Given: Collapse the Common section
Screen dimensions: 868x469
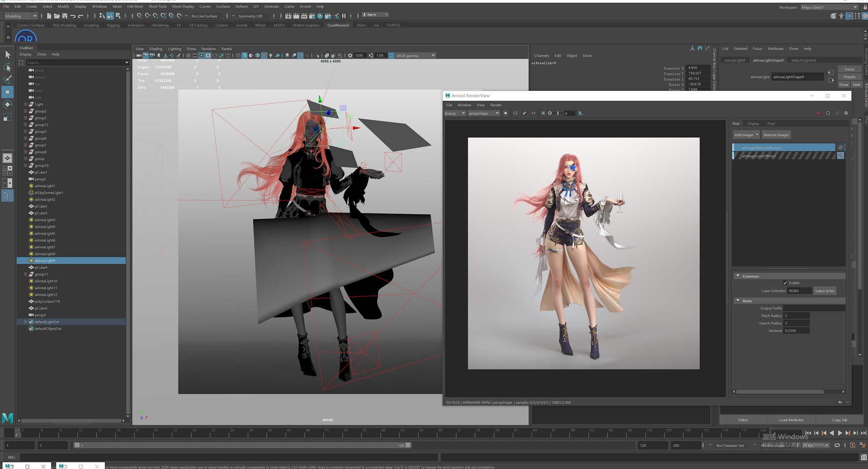Looking at the screenshot, I should coord(738,276).
